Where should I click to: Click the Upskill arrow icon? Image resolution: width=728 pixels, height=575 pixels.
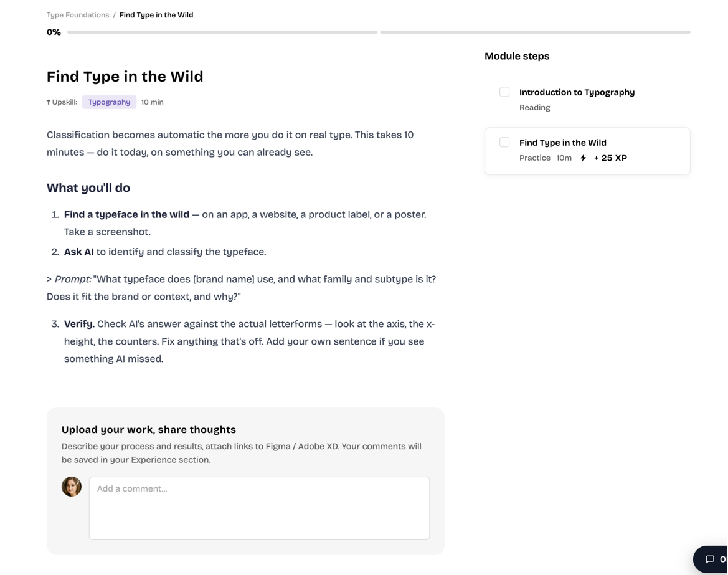point(49,102)
